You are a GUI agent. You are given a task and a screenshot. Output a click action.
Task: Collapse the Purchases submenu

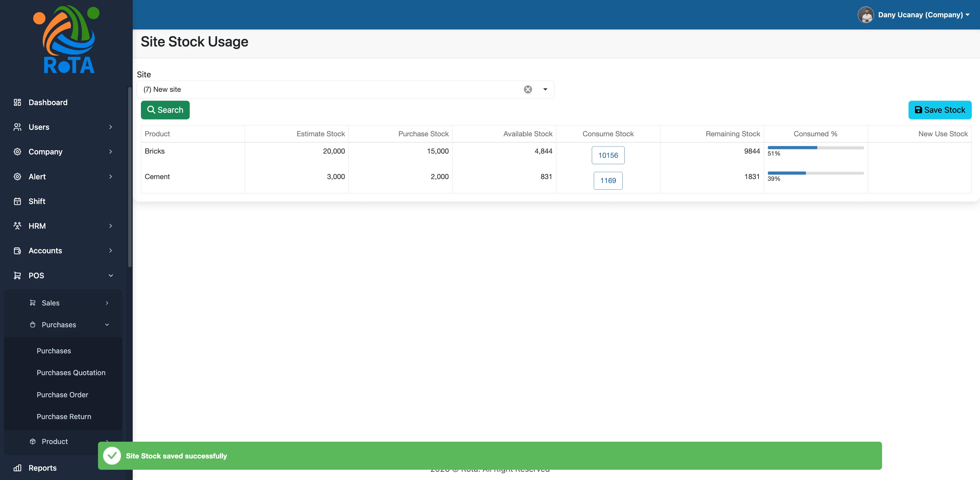[x=107, y=324]
